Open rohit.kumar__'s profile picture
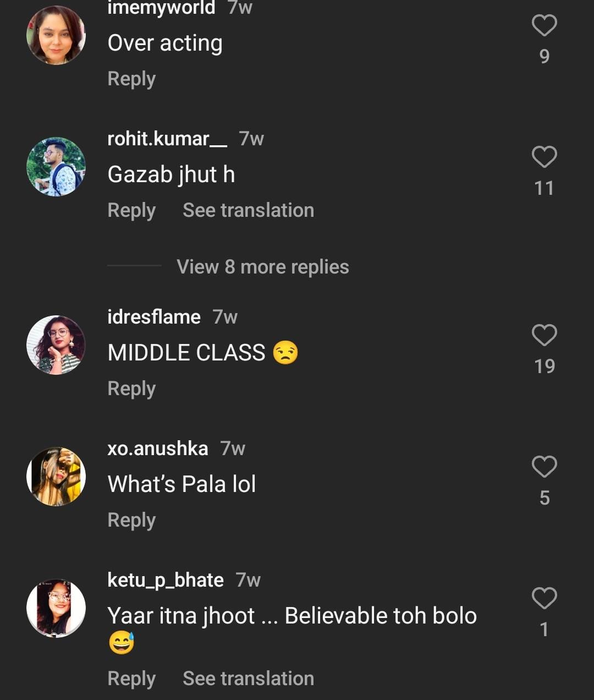The width and height of the screenshot is (594, 700). [56, 167]
